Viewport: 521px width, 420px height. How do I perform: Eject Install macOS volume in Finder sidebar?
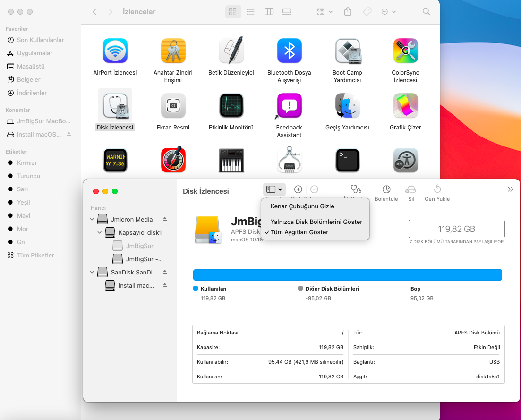coord(69,134)
